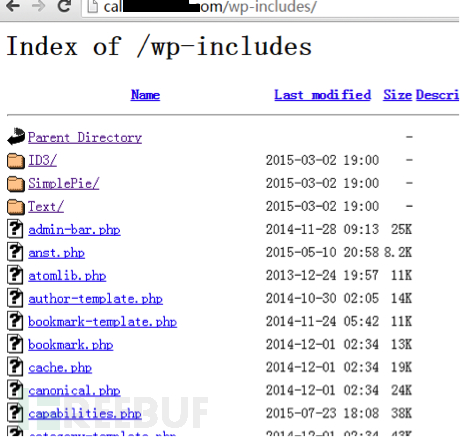Open the Parent Directory link

pyautogui.click(x=85, y=137)
